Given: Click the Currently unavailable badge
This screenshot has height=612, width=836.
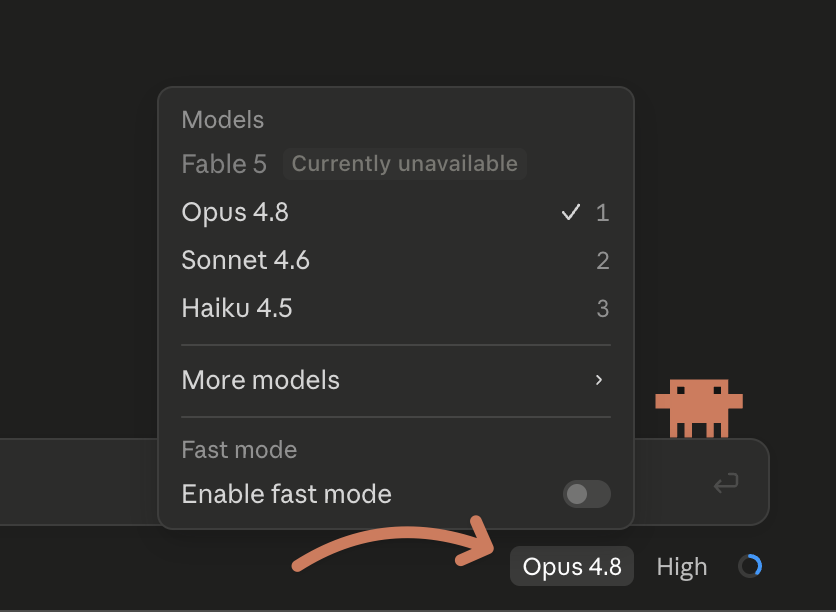Looking at the screenshot, I should [405, 164].
